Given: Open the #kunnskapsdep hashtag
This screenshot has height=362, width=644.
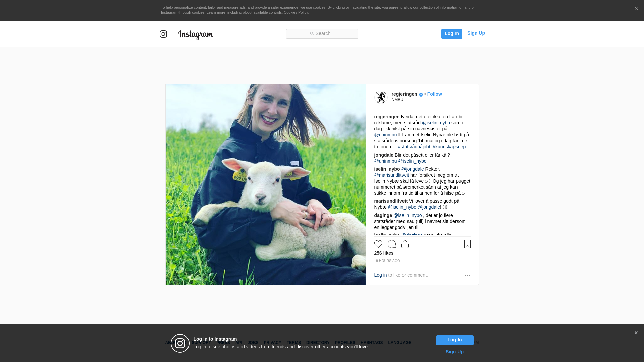Looking at the screenshot, I should point(449,147).
